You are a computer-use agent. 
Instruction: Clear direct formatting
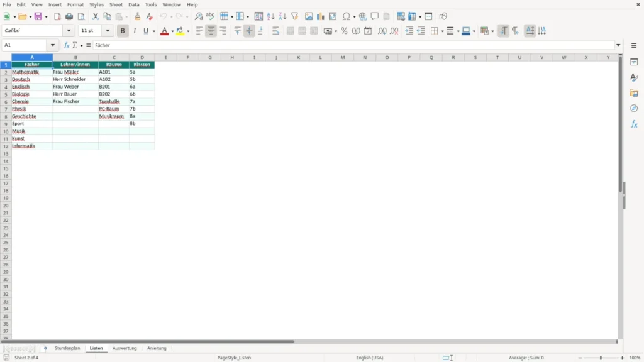pos(150,16)
